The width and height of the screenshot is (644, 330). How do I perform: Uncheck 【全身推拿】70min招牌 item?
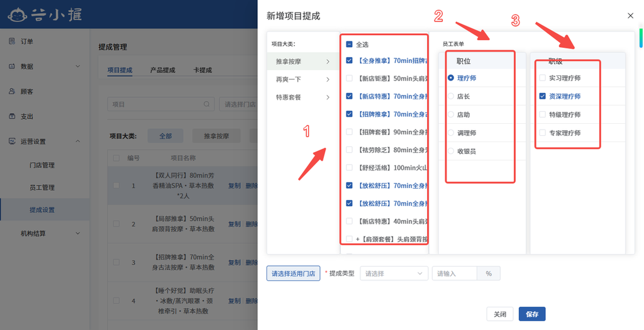349,60
